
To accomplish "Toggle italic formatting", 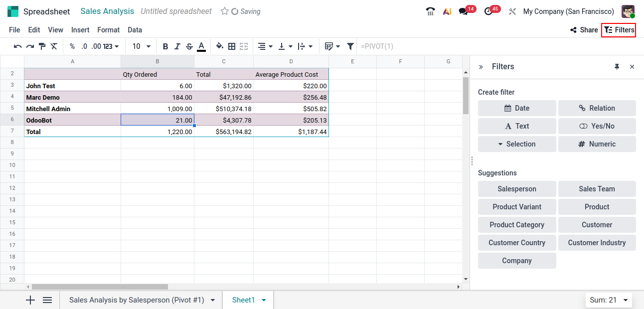I will [177, 46].
